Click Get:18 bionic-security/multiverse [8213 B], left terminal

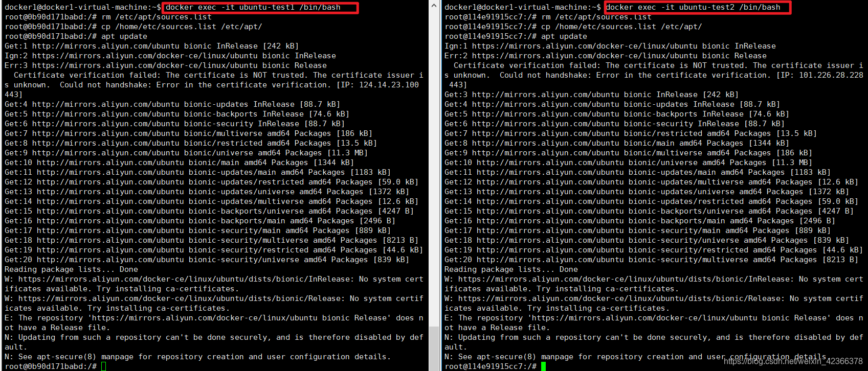point(212,240)
